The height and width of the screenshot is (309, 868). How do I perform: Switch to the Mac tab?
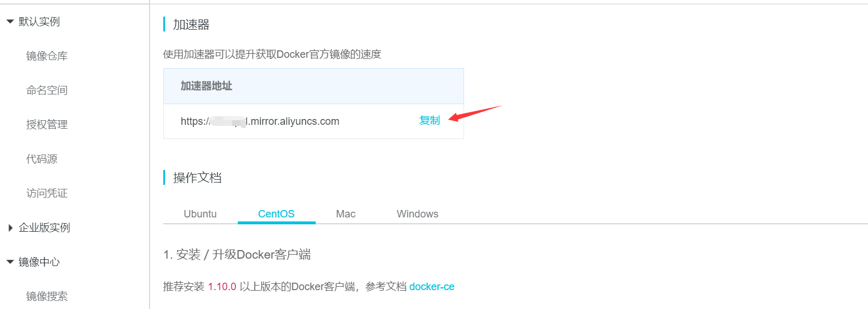(x=346, y=214)
